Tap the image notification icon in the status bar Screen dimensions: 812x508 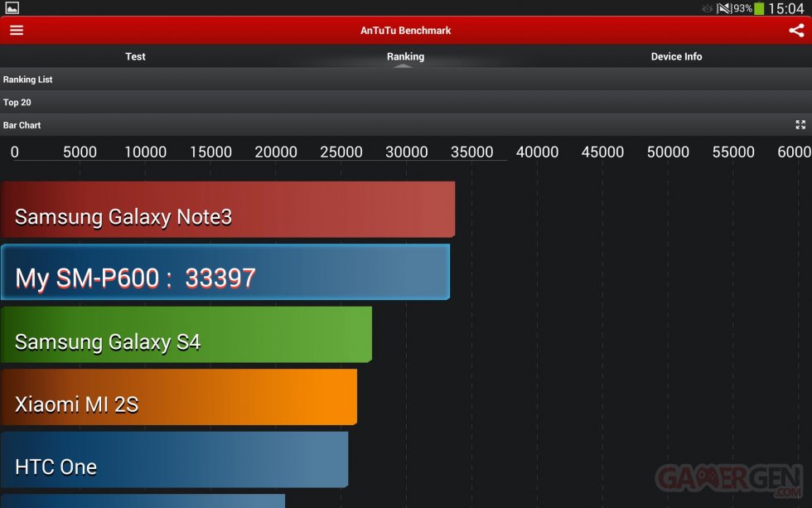(12, 8)
